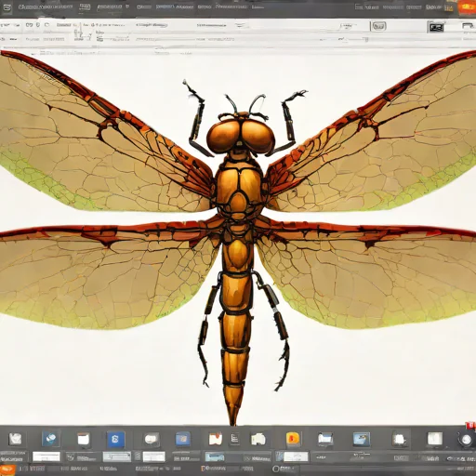Image resolution: width=476 pixels, height=476 pixels.
Task: Click the small yellow icon in the title bar
Action: [449, 8]
